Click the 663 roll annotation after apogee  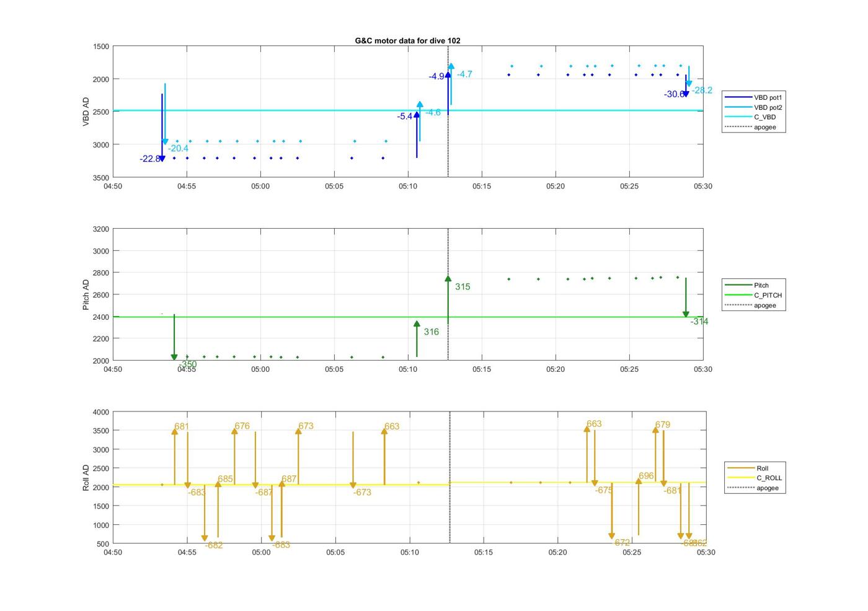pyautogui.click(x=594, y=424)
